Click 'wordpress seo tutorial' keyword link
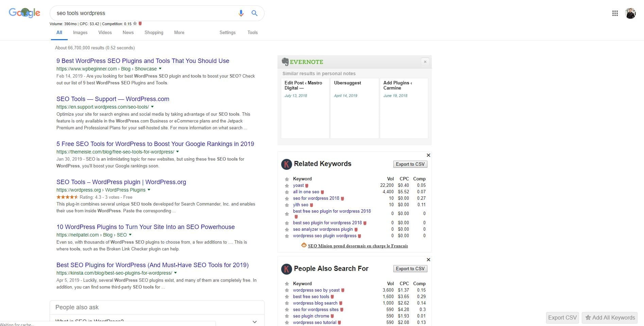The width and height of the screenshot is (644, 326). tap(315, 323)
